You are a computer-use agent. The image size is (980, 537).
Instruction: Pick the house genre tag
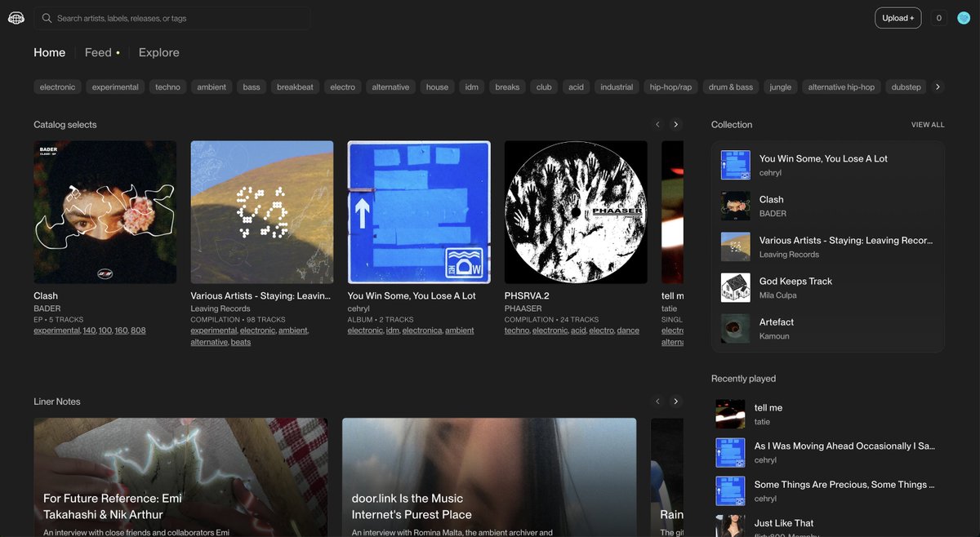click(x=437, y=87)
